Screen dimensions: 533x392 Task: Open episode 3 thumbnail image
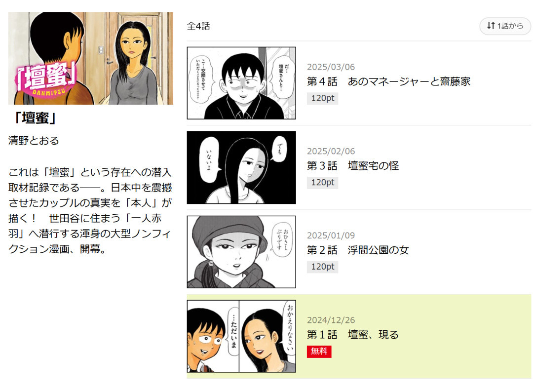(241, 167)
